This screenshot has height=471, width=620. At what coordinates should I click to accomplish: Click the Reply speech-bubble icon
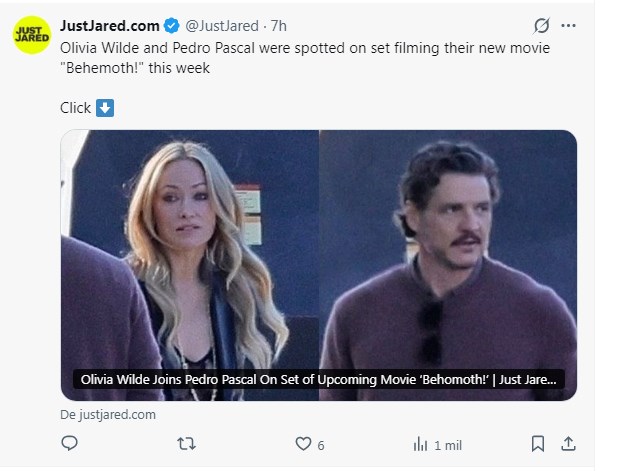70,443
